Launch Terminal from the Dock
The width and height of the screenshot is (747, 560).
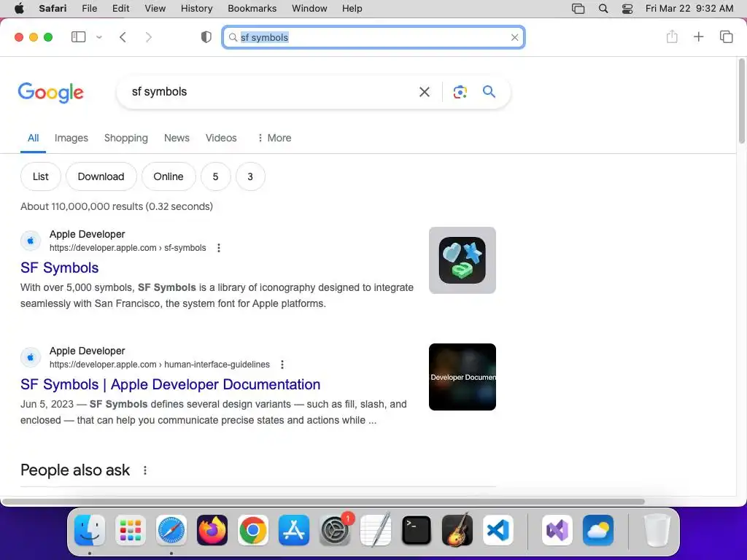pos(417,530)
